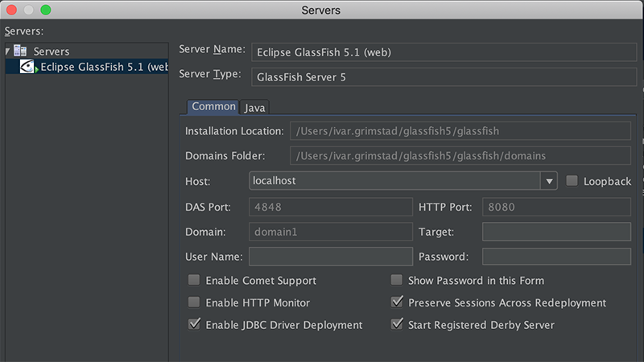
Task: Uncheck Enable JDBC Driver Deployment
Action: 194,324
